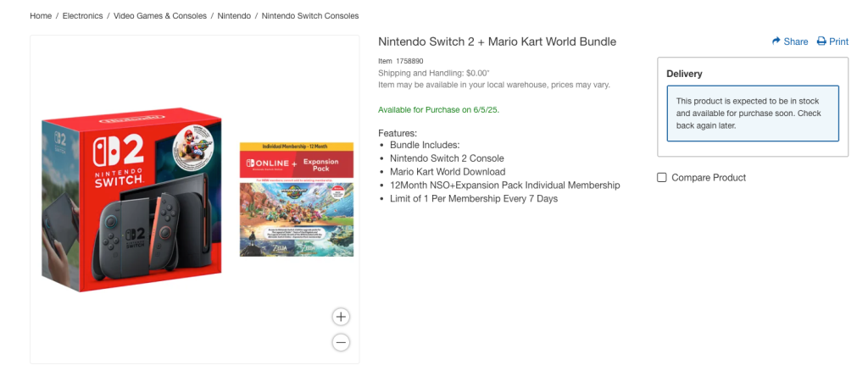The image size is (868, 371).
Task: Click the Nintendo Switch 2 box image
Action: tap(132, 201)
